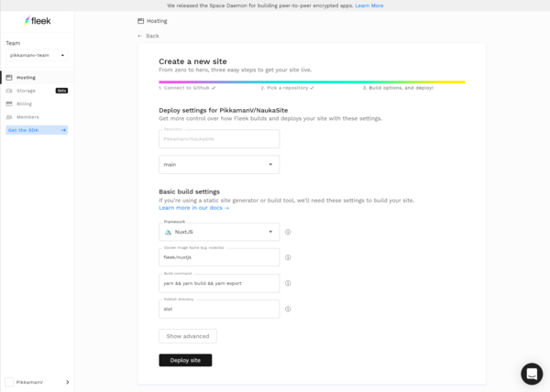
Task: Click the Create a new site heading
Action: point(192,61)
